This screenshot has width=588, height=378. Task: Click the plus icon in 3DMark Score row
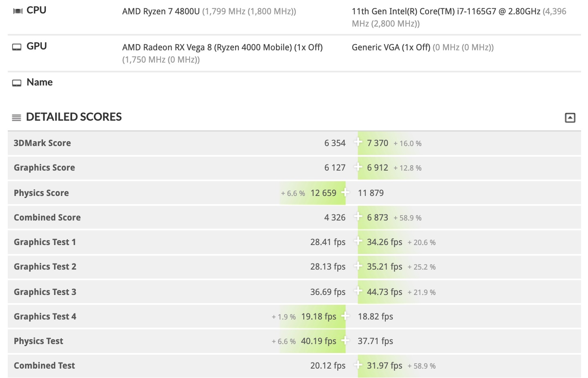(358, 142)
